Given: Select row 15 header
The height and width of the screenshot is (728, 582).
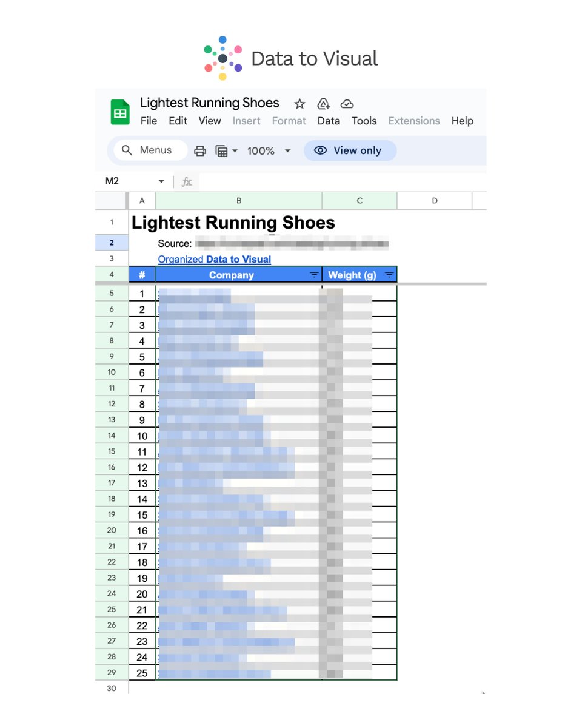Looking at the screenshot, I should [112, 451].
